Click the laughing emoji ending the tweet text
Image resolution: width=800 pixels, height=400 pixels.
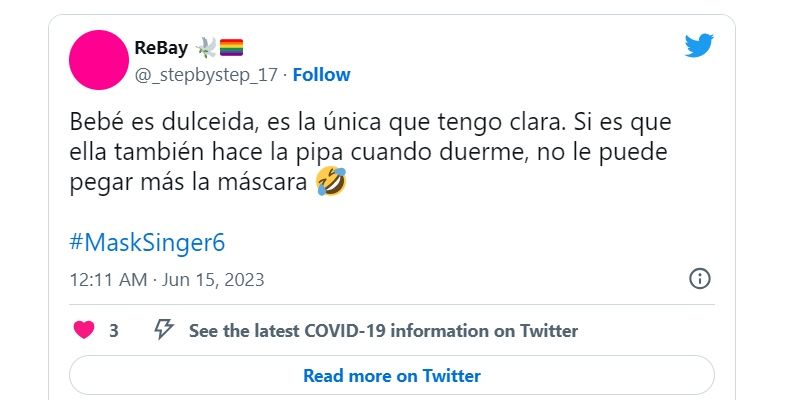tap(331, 182)
